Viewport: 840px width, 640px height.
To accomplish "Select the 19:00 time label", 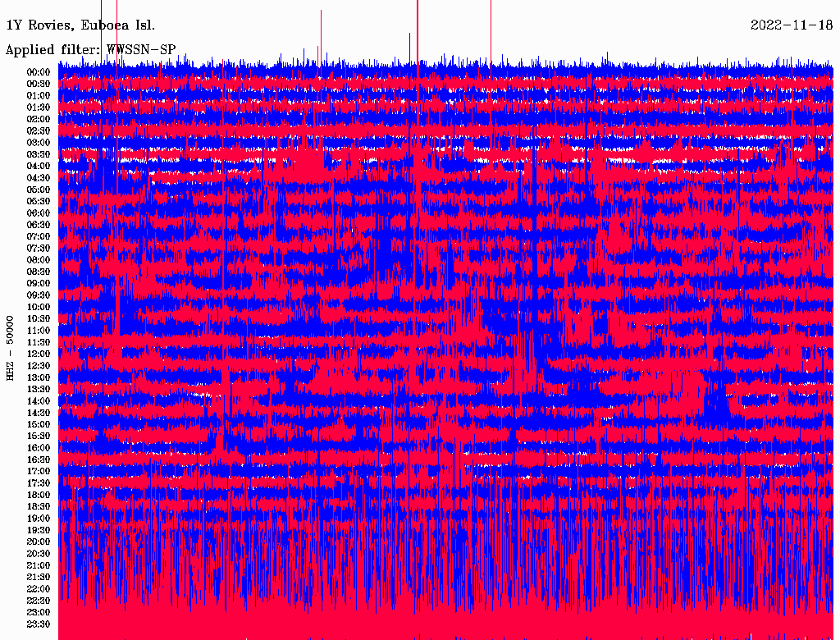I will [39, 519].
